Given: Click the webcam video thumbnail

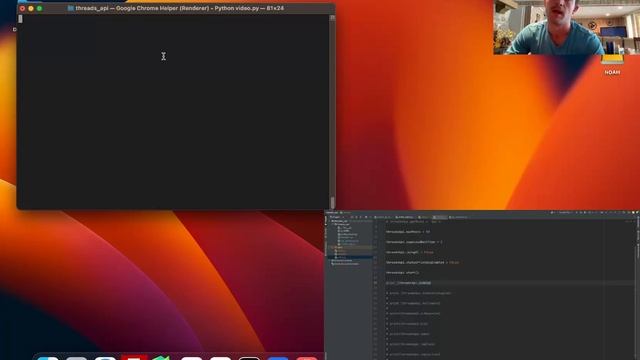Looking at the screenshot, I should tap(567, 27).
